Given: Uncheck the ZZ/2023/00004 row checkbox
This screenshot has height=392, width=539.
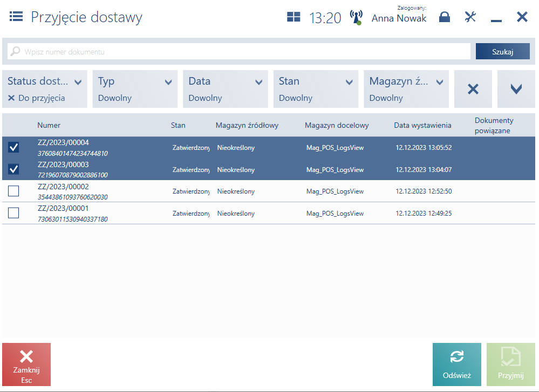Looking at the screenshot, I should pyautogui.click(x=13, y=147).
